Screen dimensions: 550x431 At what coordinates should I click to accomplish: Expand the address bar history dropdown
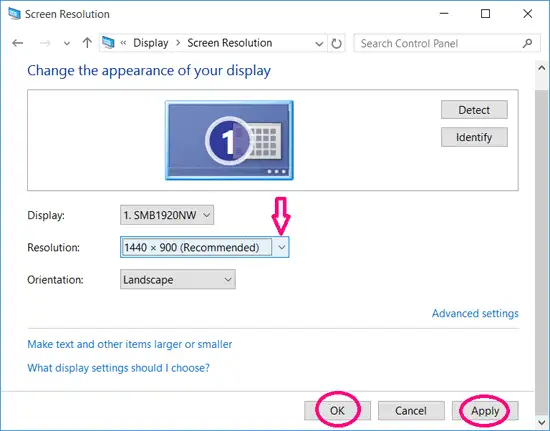319,44
